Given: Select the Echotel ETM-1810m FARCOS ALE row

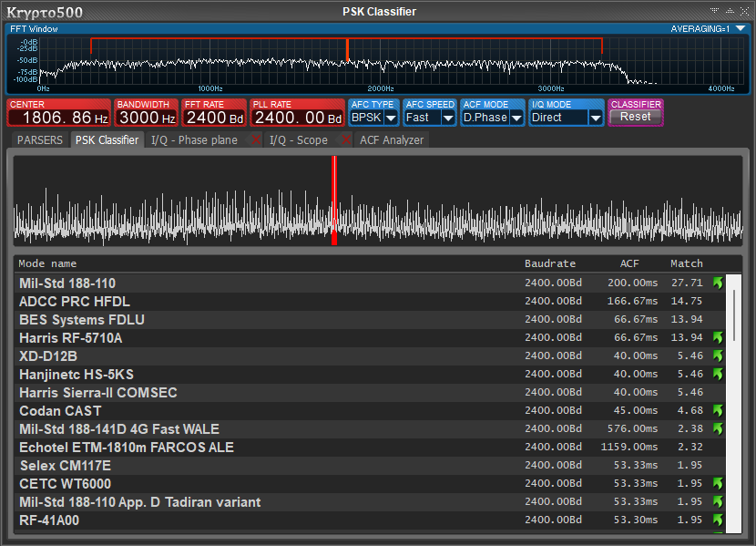Looking at the screenshot, I should pos(370,448).
